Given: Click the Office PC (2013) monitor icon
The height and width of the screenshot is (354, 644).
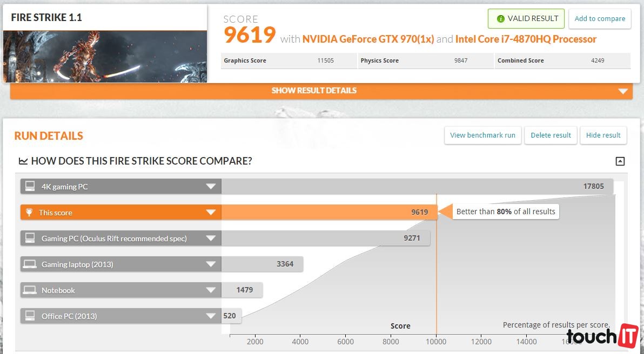Looking at the screenshot, I should point(30,316).
